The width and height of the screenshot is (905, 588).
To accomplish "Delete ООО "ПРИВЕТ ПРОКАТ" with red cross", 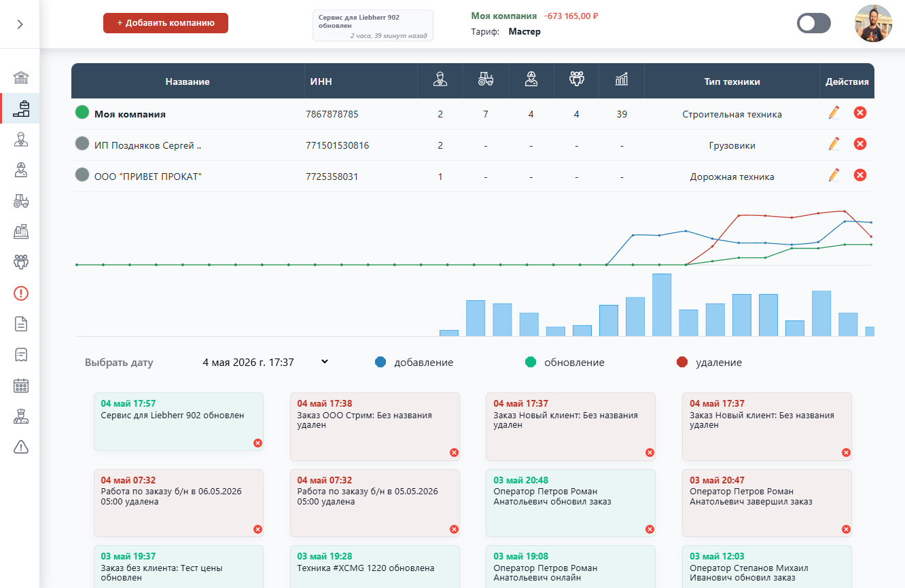I will pyautogui.click(x=860, y=175).
